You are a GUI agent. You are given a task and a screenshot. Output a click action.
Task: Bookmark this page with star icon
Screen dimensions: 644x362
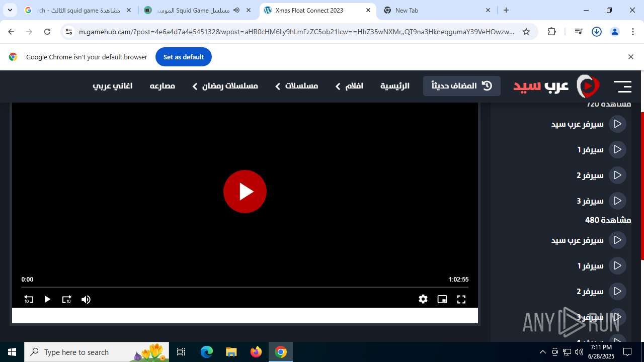coord(526,32)
